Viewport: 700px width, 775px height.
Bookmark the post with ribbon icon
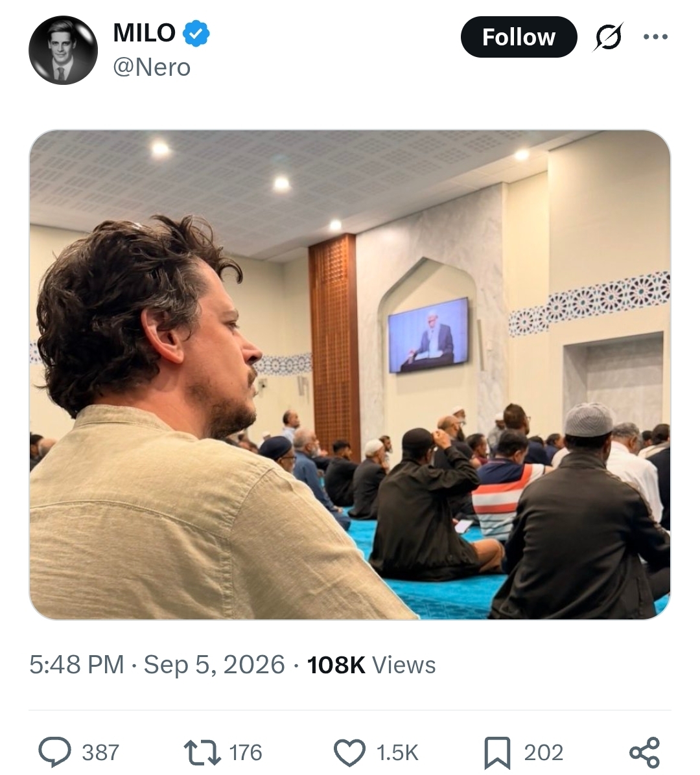point(497,752)
